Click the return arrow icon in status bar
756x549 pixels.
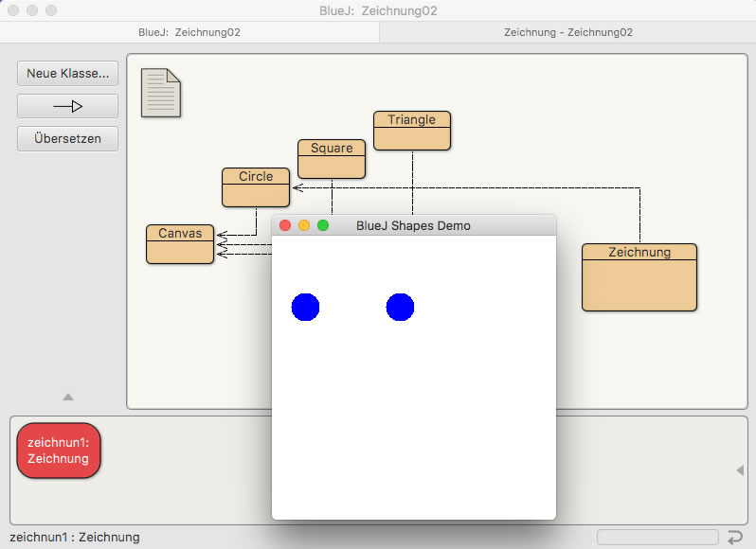(735, 538)
